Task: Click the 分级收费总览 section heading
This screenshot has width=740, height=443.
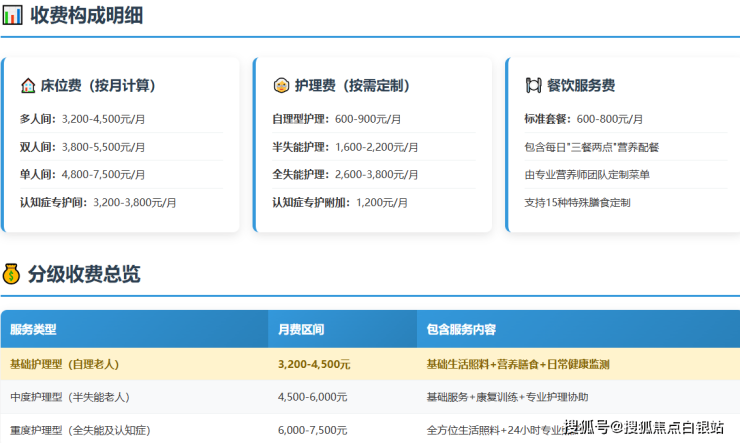Action: 84,273
